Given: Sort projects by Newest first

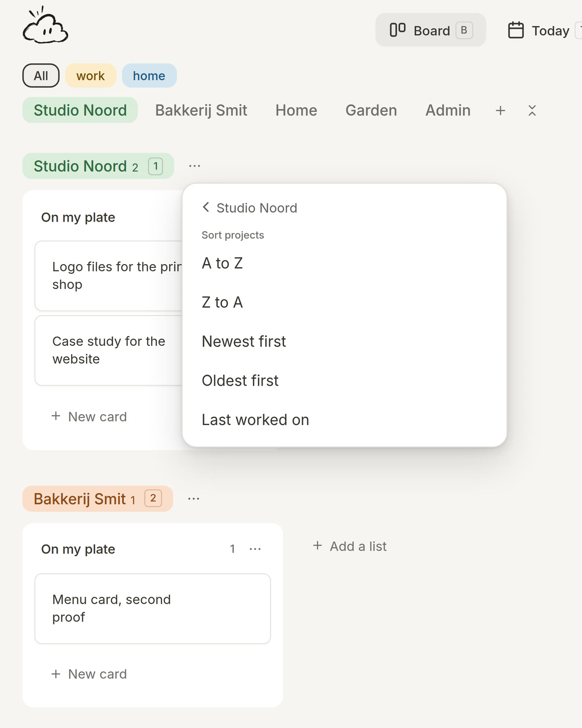Looking at the screenshot, I should 344,341.
